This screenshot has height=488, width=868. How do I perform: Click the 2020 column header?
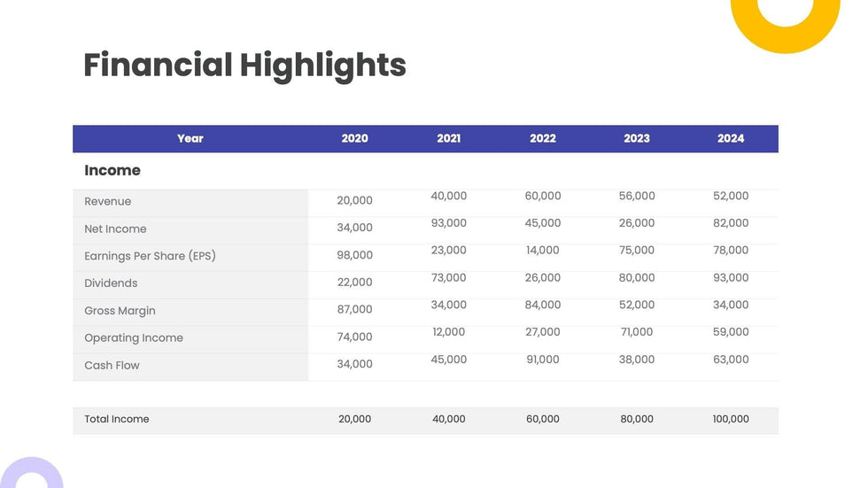point(354,138)
